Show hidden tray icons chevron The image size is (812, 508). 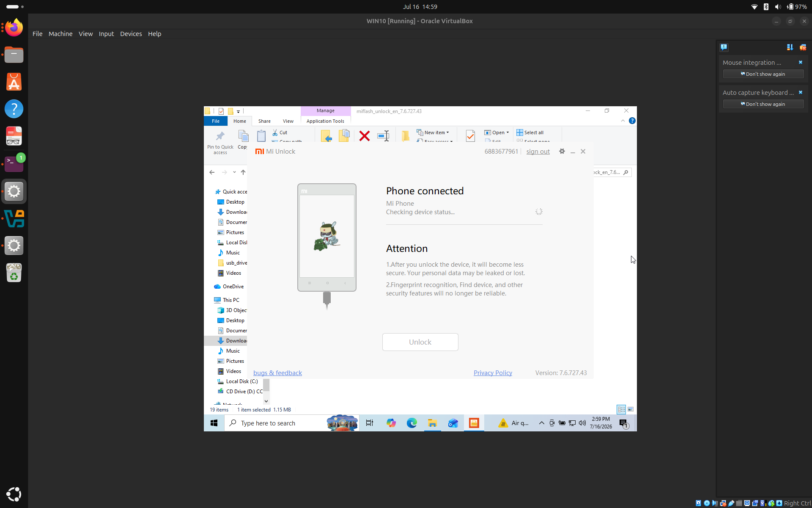(541, 423)
